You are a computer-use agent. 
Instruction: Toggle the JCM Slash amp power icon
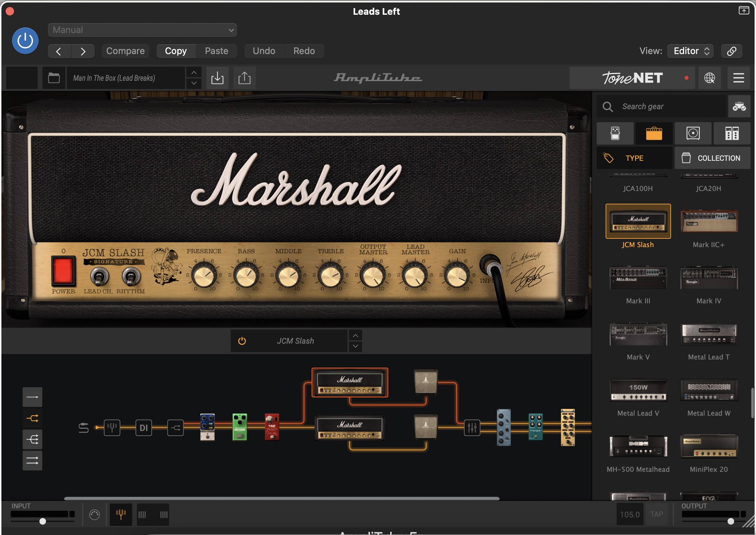pyautogui.click(x=242, y=341)
